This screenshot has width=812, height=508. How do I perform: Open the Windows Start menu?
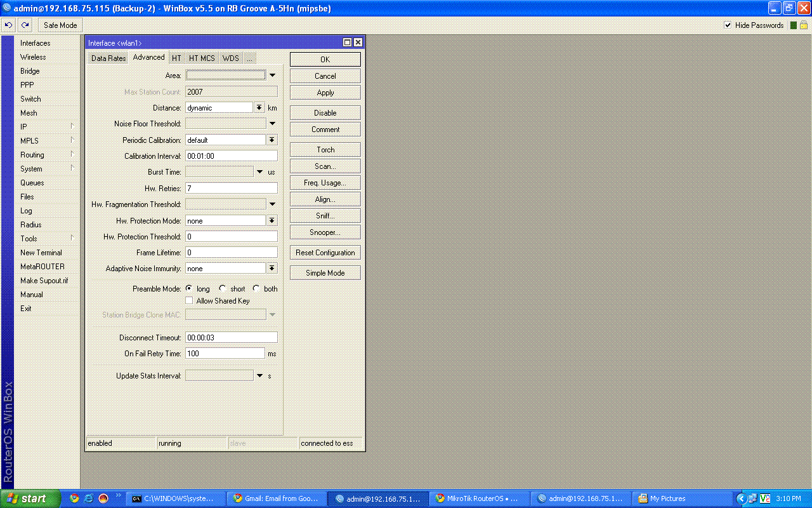point(30,498)
